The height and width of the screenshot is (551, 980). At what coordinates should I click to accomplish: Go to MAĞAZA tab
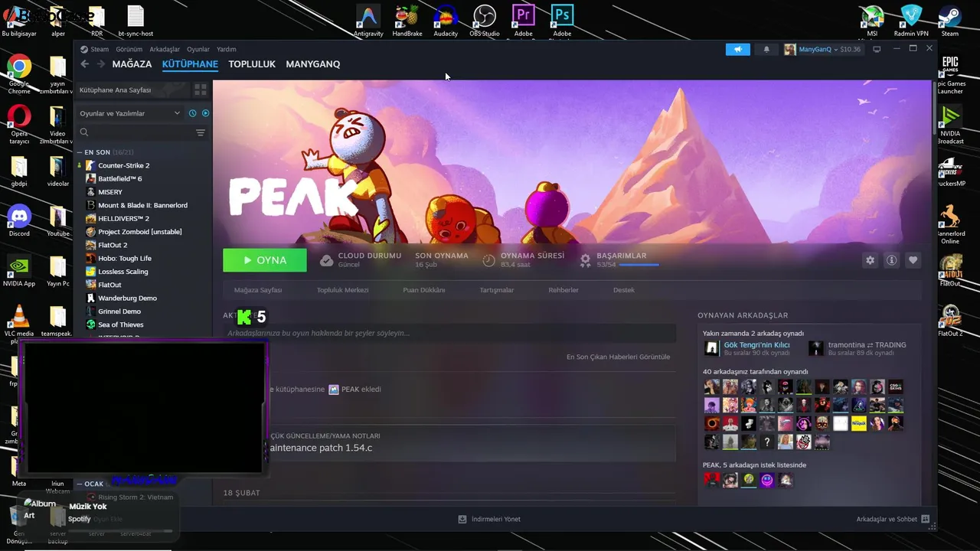click(x=132, y=64)
